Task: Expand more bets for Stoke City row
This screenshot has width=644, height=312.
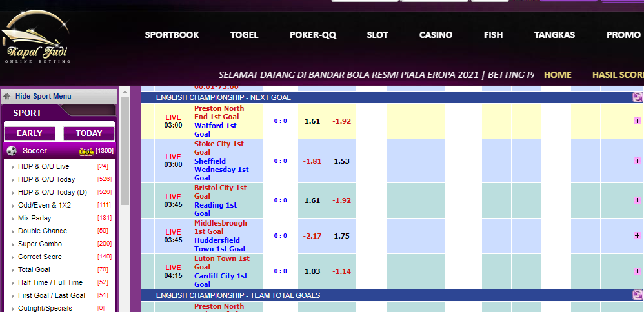Action: 637,161
